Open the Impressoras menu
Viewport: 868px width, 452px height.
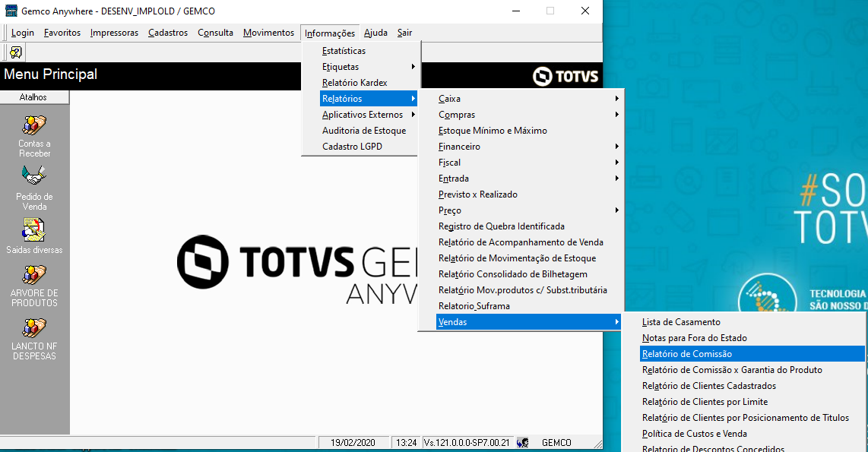(x=114, y=33)
